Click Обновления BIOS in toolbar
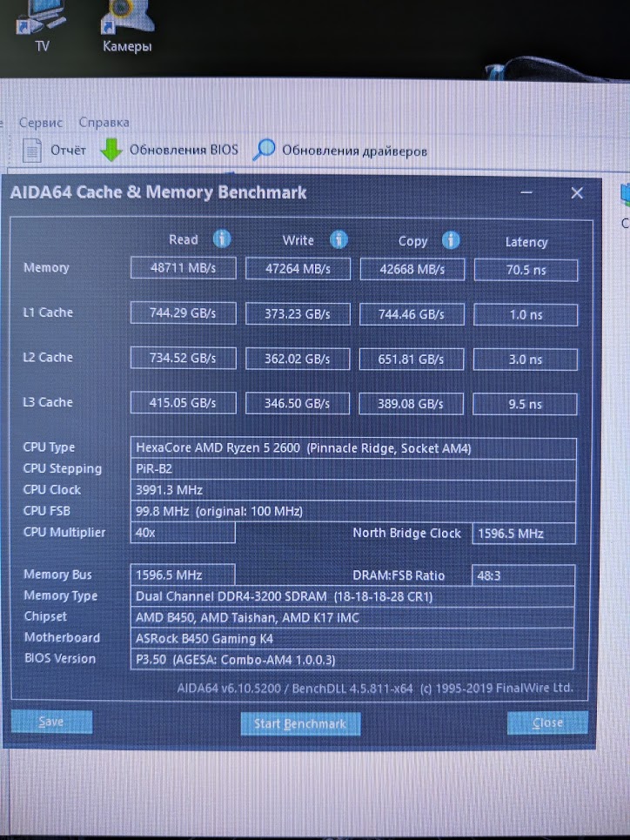The width and height of the screenshot is (630, 840). tap(184, 150)
